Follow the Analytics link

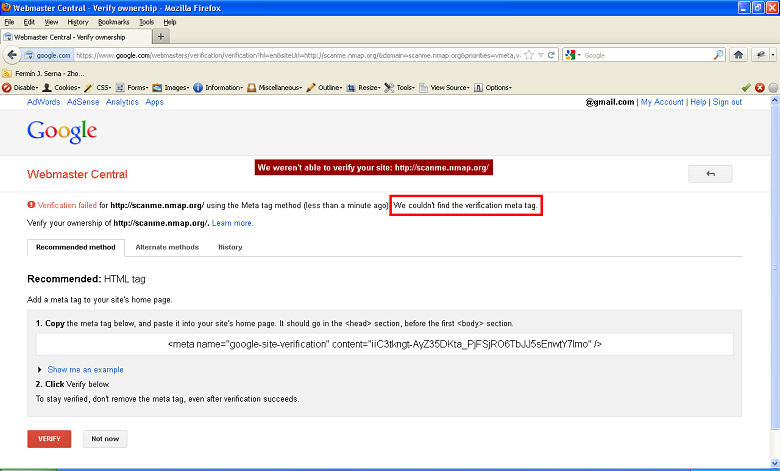pos(122,102)
